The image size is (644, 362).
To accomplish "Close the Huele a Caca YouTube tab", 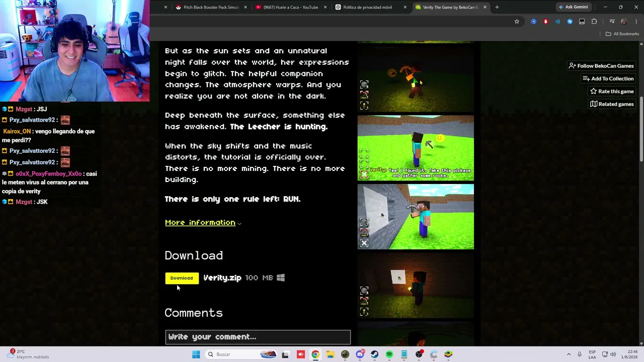I will [325, 7].
